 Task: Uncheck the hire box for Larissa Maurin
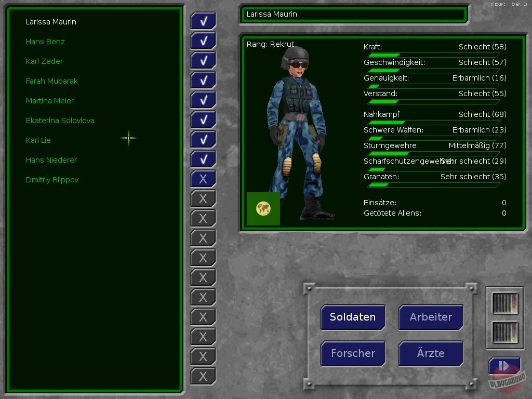click(203, 21)
